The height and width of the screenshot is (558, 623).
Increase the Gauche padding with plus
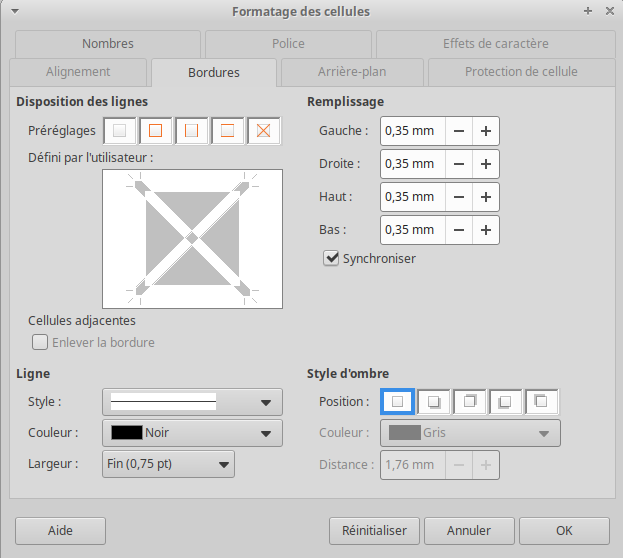(x=485, y=131)
